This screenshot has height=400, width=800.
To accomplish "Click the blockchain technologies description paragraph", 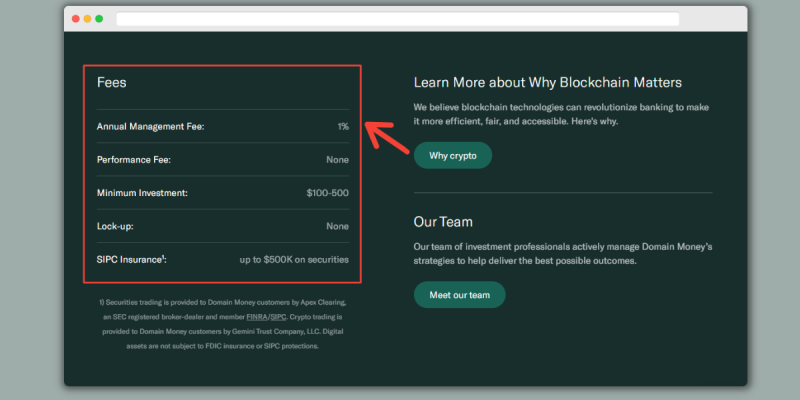I will (x=561, y=115).
